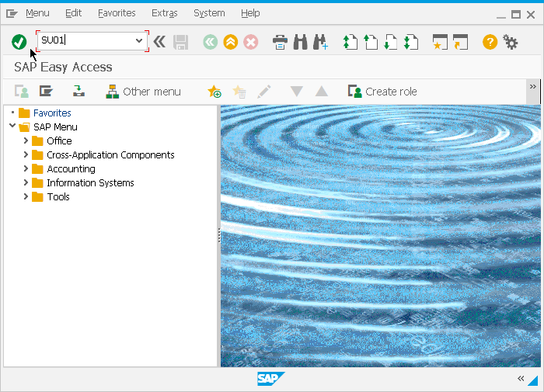Open the Edit menu

pyautogui.click(x=74, y=13)
